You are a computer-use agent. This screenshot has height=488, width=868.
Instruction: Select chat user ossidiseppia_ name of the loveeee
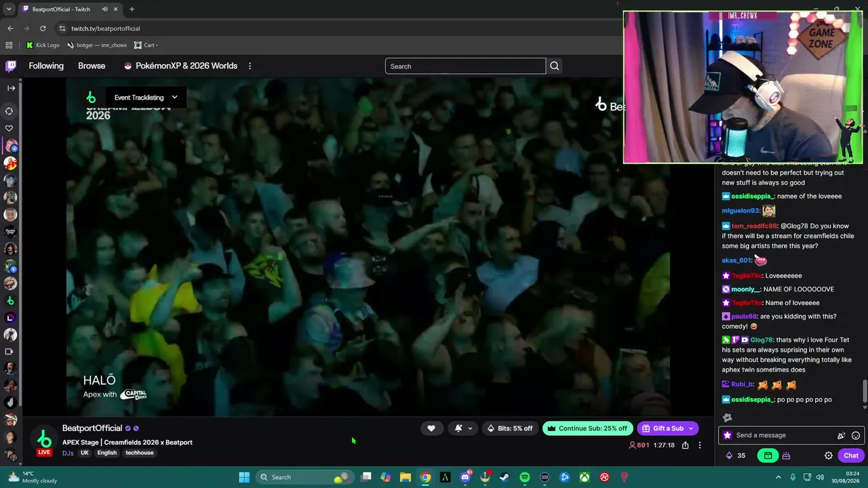(753, 197)
